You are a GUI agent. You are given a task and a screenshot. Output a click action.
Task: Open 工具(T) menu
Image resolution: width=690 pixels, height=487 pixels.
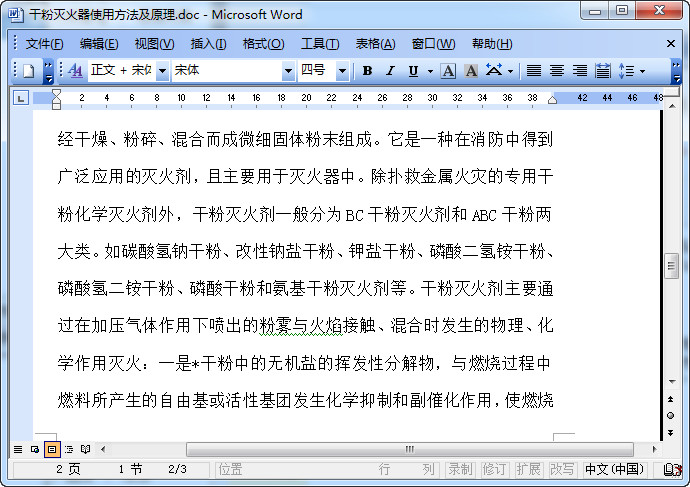point(320,44)
